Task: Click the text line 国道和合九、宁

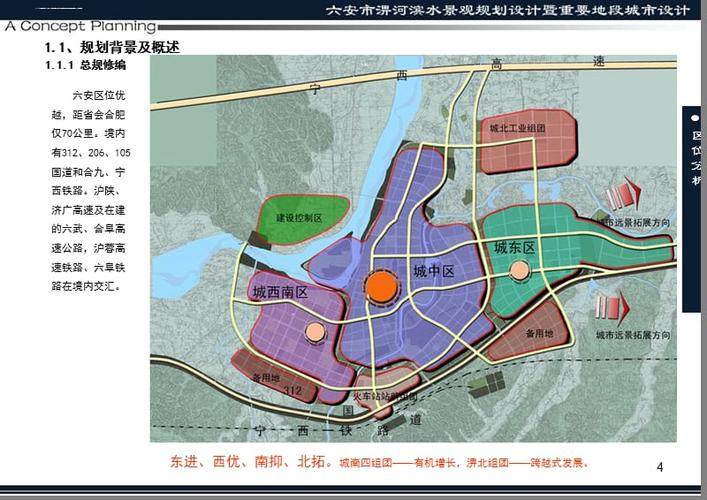Action: [x=88, y=172]
